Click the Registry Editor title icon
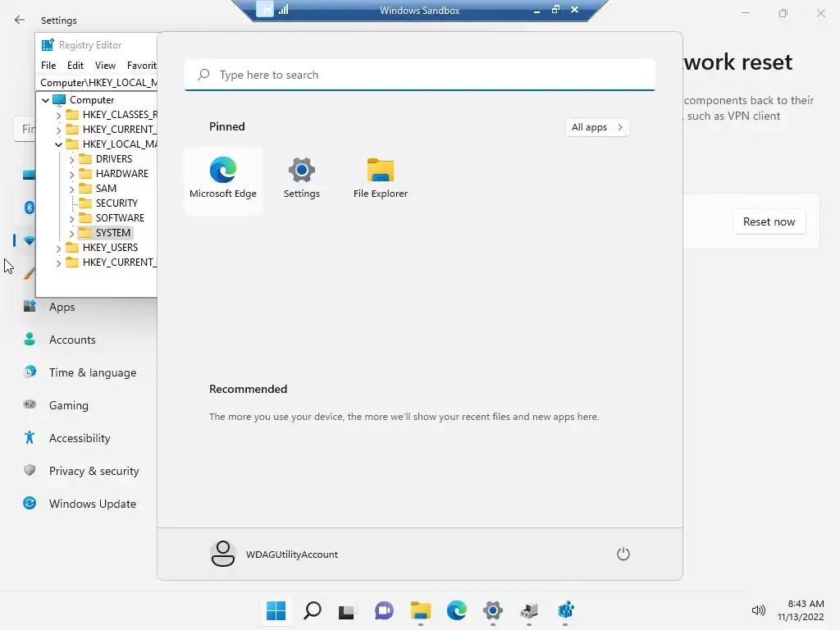This screenshot has height=630, width=840. [48, 45]
